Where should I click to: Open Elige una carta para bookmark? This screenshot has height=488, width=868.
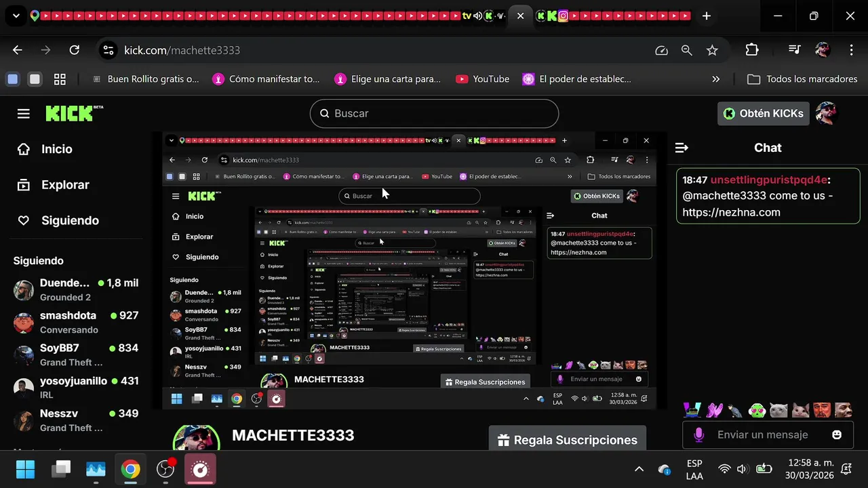pyautogui.click(x=388, y=79)
